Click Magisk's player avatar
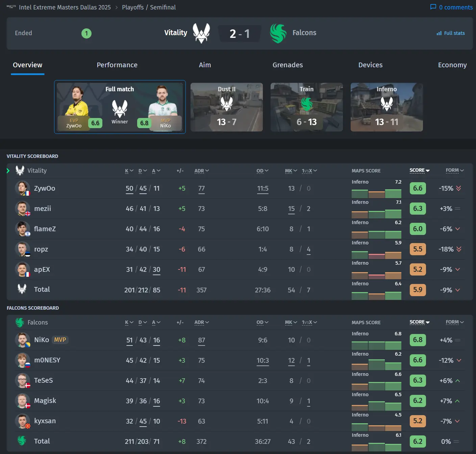The height and width of the screenshot is (454, 476). pos(22,401)
